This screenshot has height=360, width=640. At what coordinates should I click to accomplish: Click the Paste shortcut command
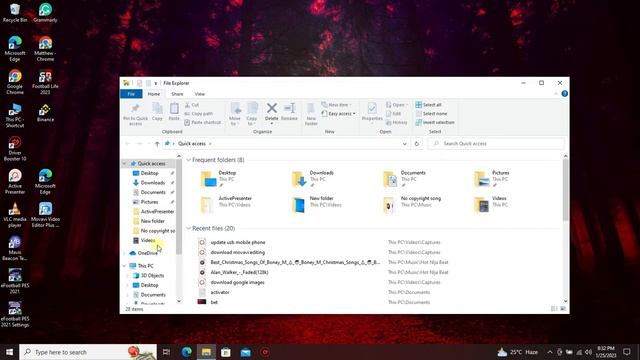[x=202, y=122]
